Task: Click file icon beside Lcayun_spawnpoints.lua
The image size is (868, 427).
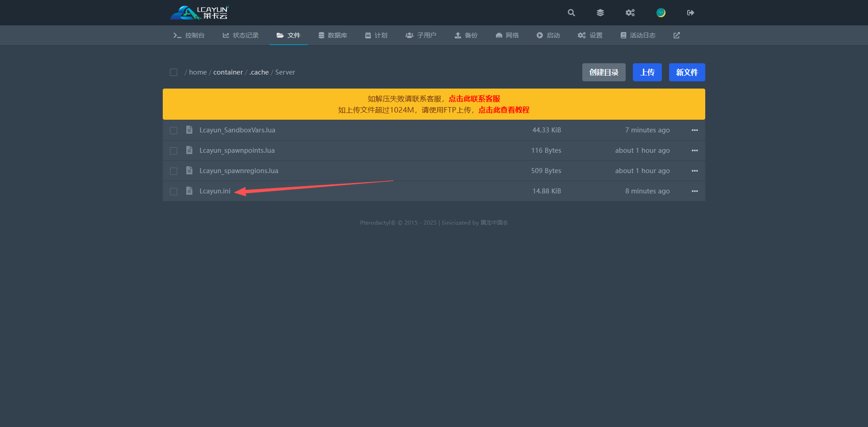Action: (189, 150)
